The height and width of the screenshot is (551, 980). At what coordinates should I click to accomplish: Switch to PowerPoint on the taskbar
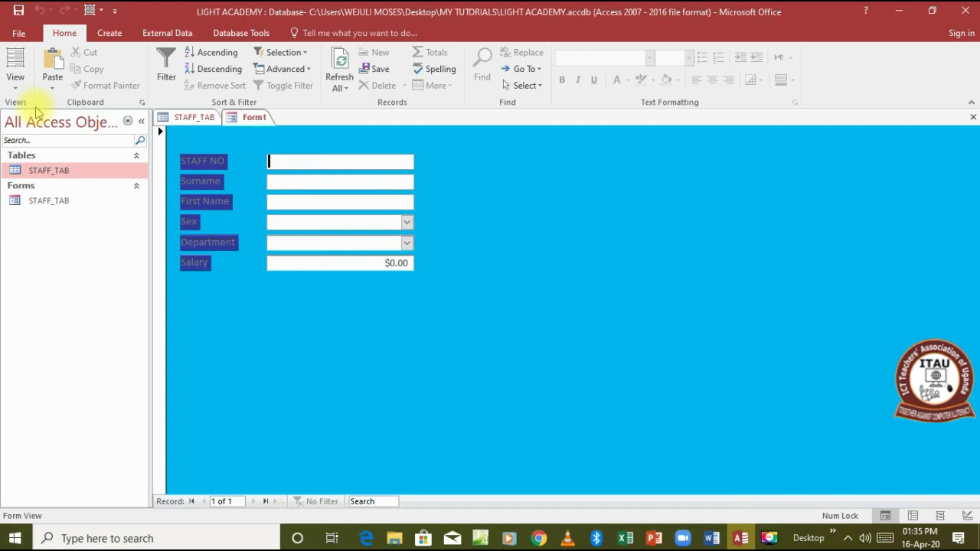click(654, 538)
